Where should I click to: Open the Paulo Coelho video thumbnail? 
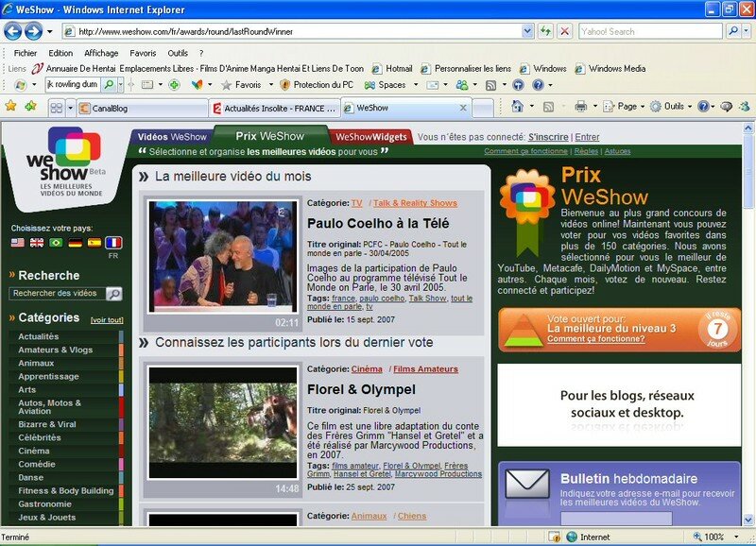click(x=223, y=256)
